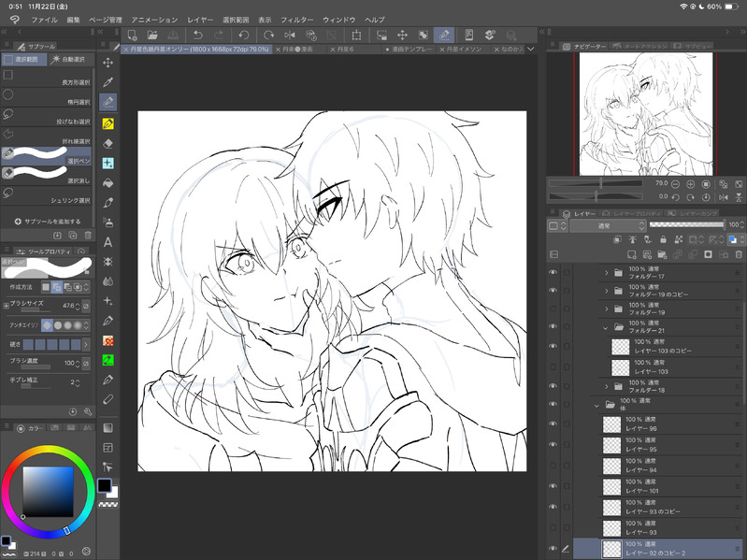Hide レイヤー 101 via eye icon
Image resolution: width=747 pixels, height=560 pixels.
point(553,486)
